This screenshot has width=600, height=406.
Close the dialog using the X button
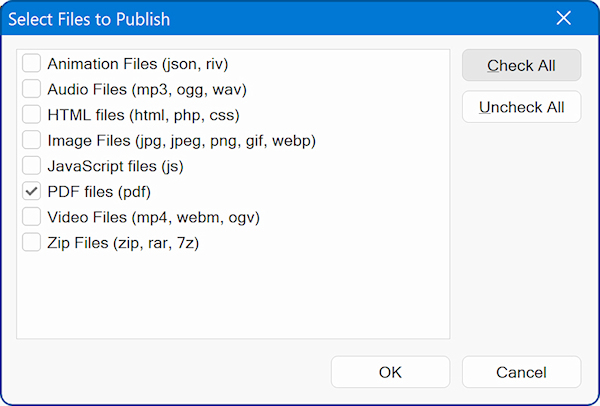point(564,19)
